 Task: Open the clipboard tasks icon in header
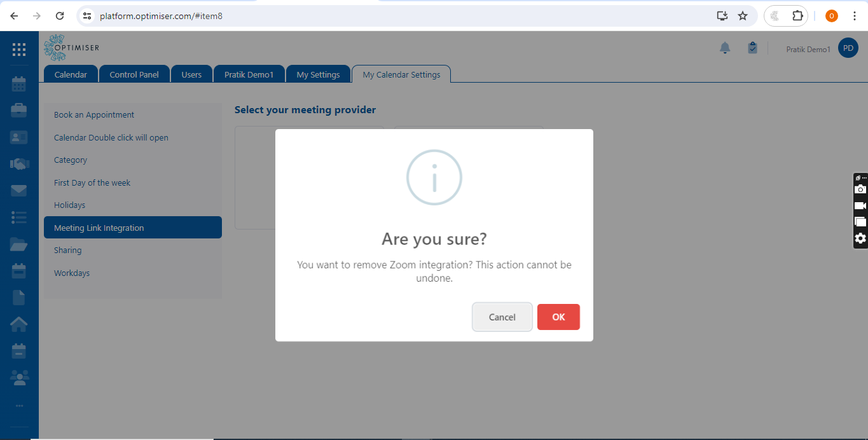click(x=752, y=48)
